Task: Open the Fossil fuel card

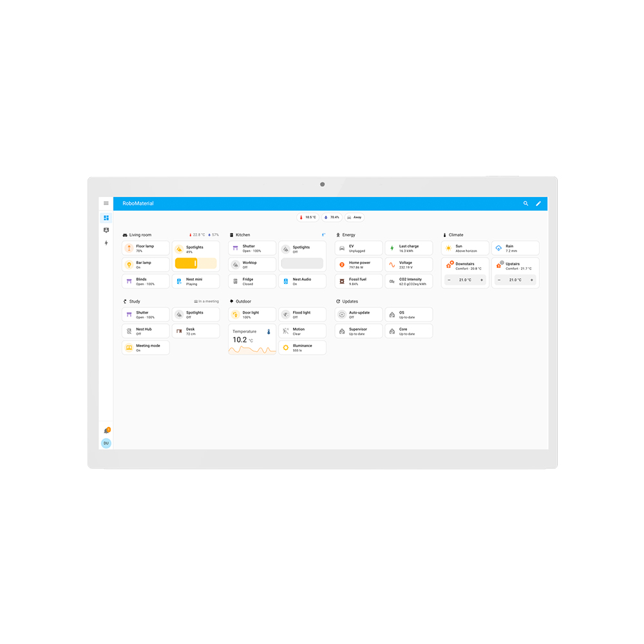Action: point(359,281)
